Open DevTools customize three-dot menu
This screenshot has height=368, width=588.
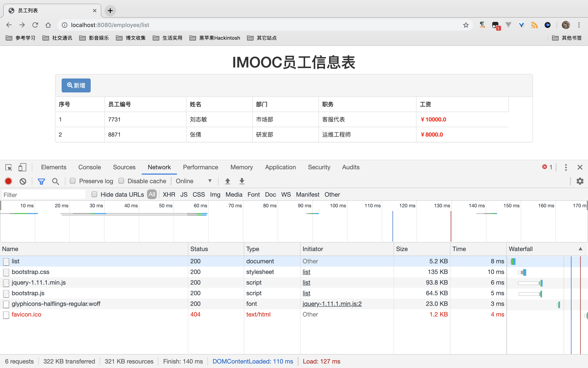coord(566,167)
